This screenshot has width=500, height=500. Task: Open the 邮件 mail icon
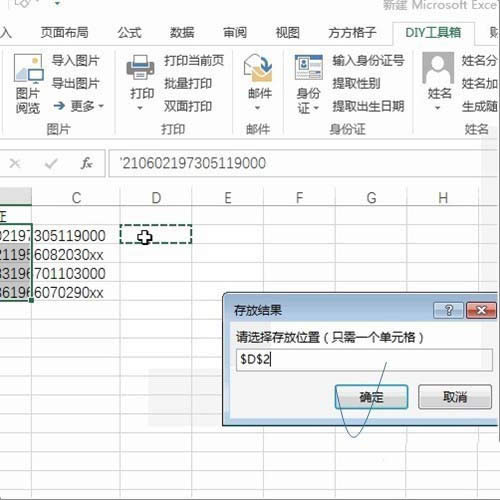258,68
